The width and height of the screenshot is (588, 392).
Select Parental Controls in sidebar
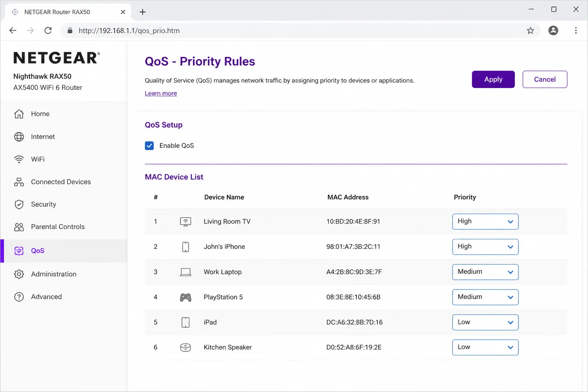(x=64, y=227)
